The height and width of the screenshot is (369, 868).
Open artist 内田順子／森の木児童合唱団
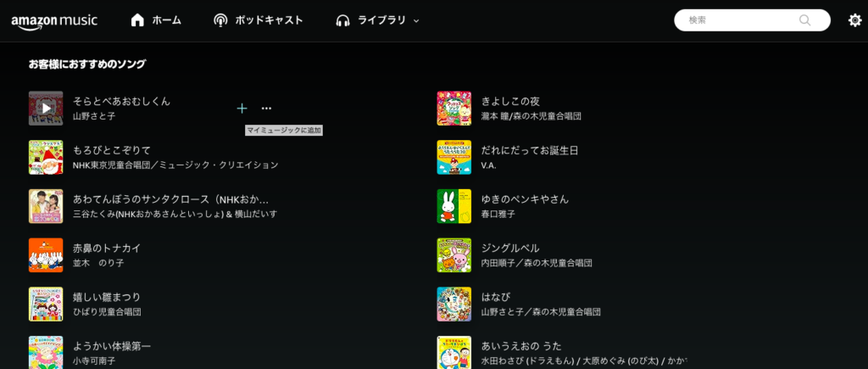point(537,263)
